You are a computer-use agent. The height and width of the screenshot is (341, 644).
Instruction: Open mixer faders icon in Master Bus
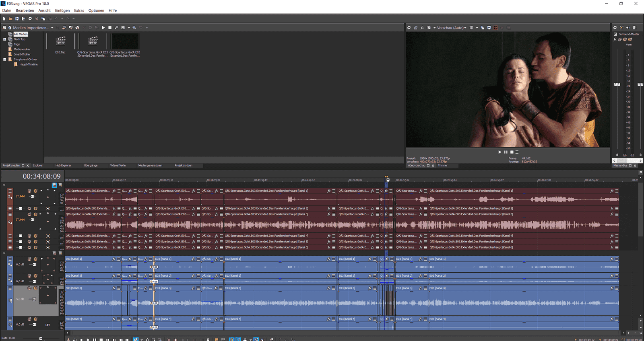point(635,28)
